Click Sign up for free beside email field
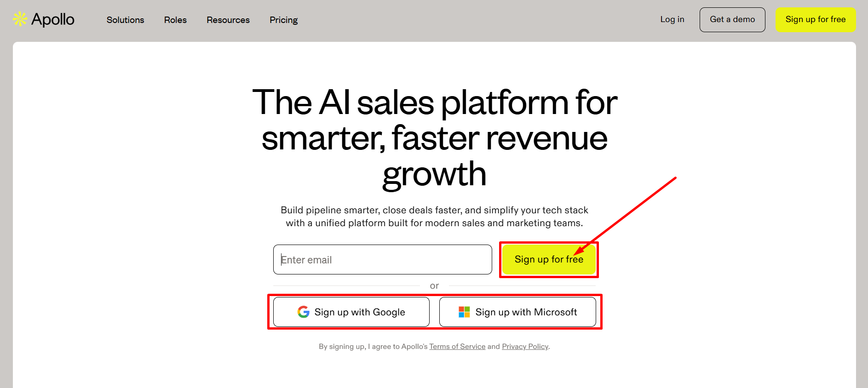The width and height of the screenshot is (868, 388). pos(548,260)
